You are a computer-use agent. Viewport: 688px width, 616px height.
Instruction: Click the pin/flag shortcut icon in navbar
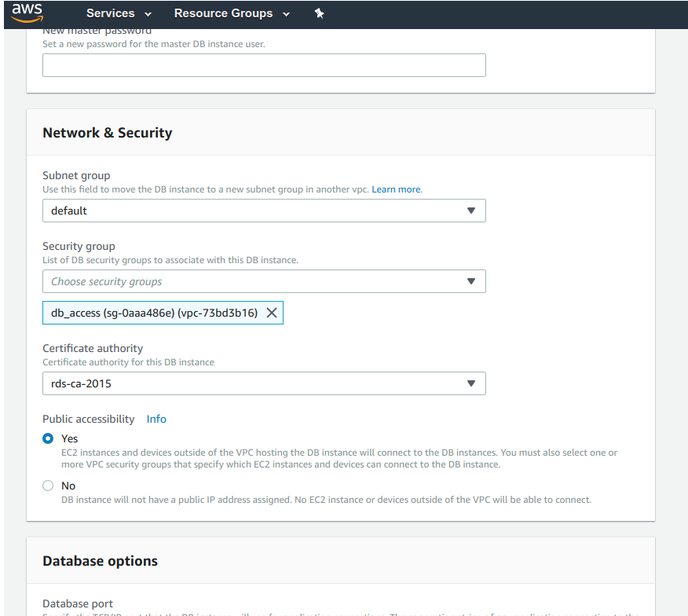click(320, 13)
